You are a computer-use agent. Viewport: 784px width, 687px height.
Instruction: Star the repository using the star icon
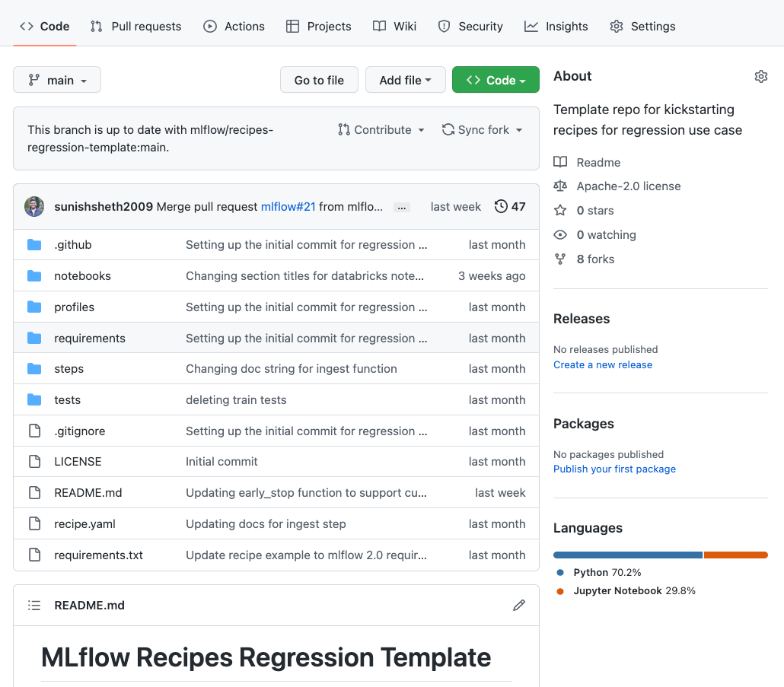coord(561,210)
